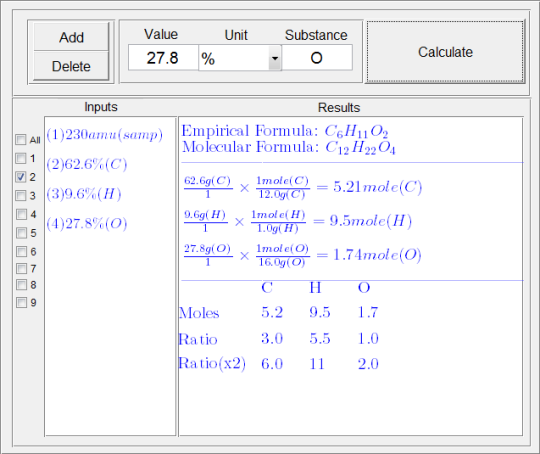The image size is (540, 454).
Task: Click the Empirical Formula result line
Action: click(285, 131)
